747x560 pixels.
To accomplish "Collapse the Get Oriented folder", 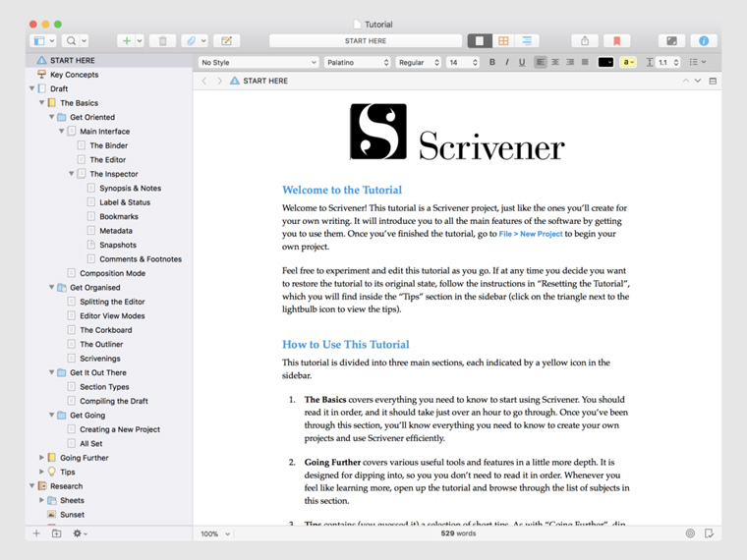I will (x=51, y=117).
